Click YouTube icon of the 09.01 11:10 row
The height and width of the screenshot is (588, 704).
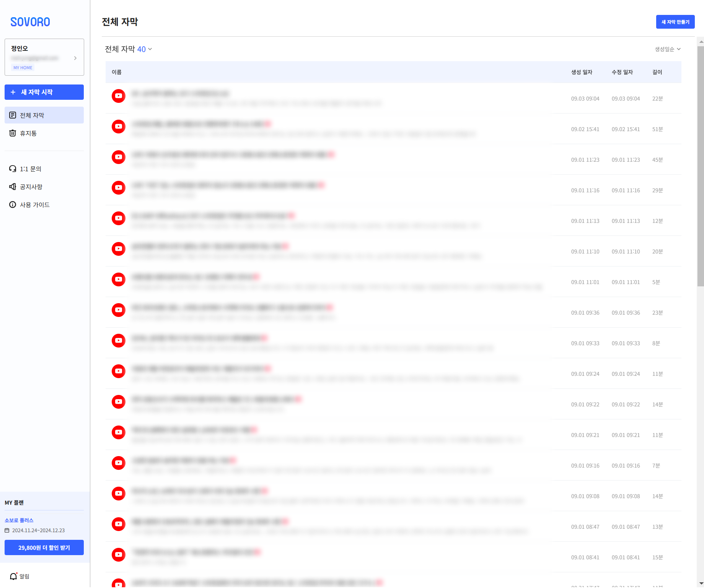point(119,249)
